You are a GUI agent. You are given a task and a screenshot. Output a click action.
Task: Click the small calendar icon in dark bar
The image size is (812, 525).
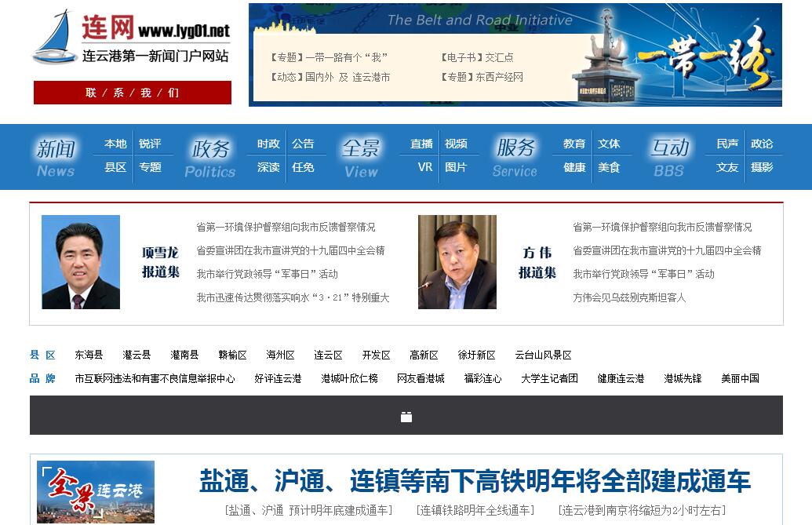click(406, 417)
